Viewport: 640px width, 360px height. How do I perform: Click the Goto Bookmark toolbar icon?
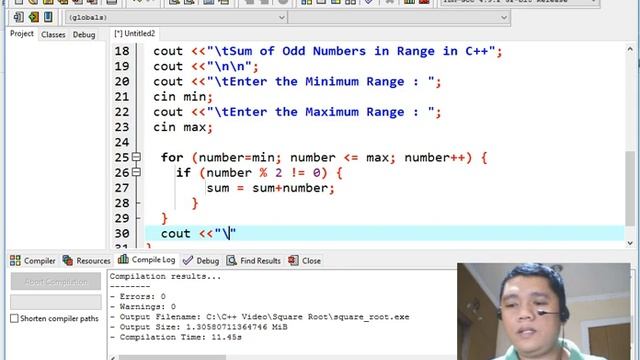pyautogui.click(x=48, y=17)
